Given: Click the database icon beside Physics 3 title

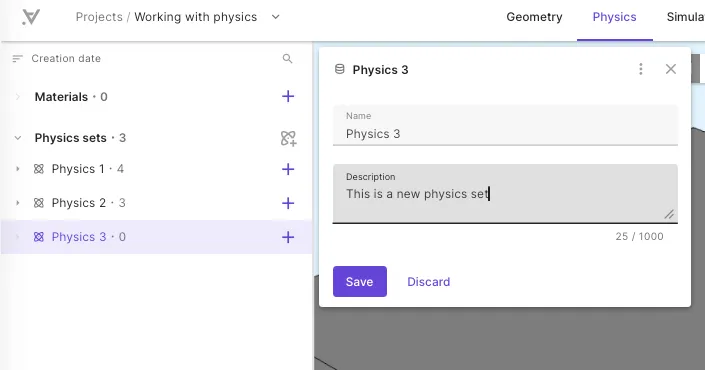Looking at the screenshot, I should [x=339, y=69].
